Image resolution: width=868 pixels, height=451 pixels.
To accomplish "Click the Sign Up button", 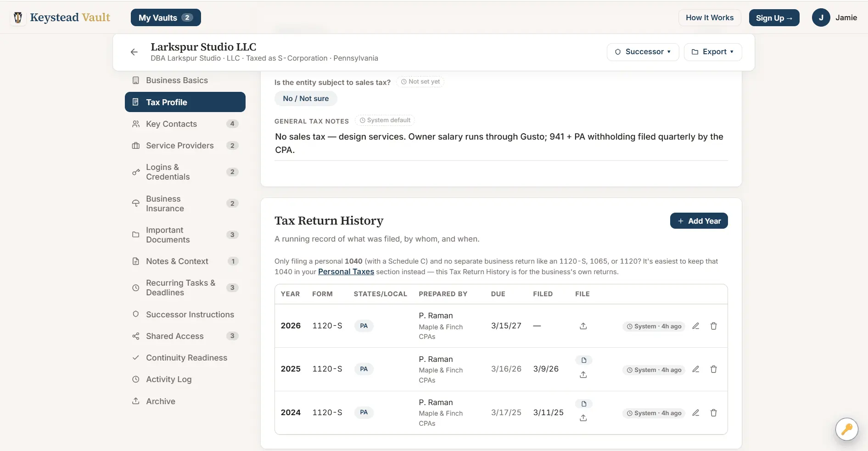I will [x=774, y=18].
